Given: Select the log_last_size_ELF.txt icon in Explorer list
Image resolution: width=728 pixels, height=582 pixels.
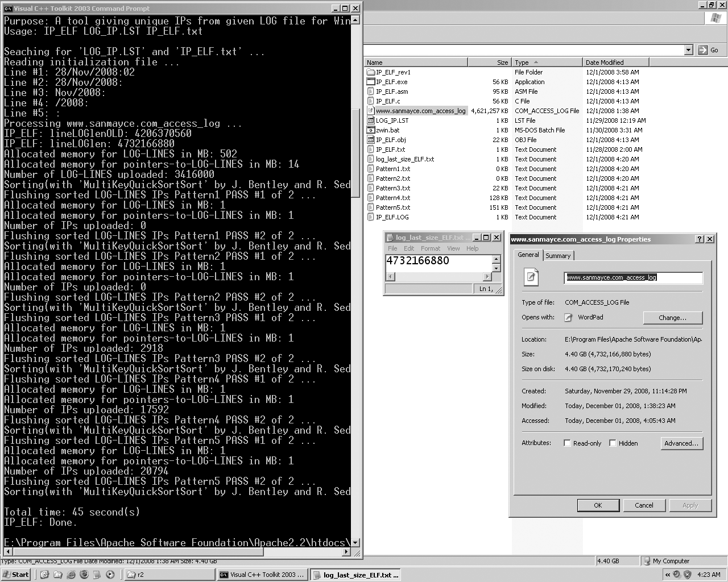Looking at the screenshot, I should (371, 159).
